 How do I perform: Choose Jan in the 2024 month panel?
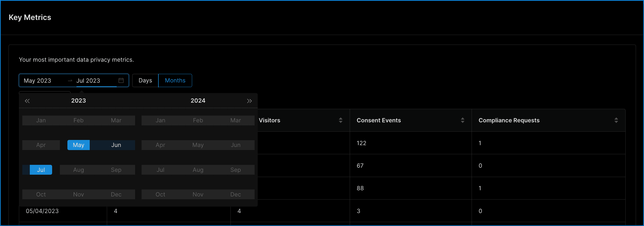(x=160, y=121)
